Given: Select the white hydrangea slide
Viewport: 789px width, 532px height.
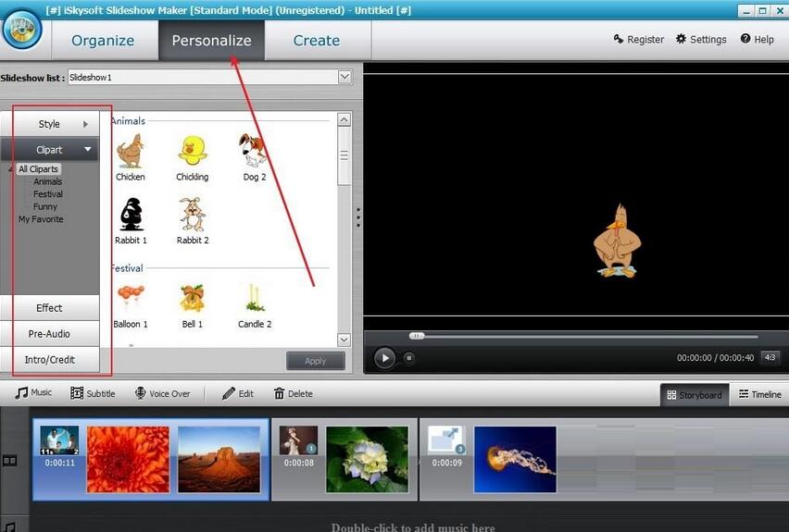Looking at the screenshot, I should 368,460.
